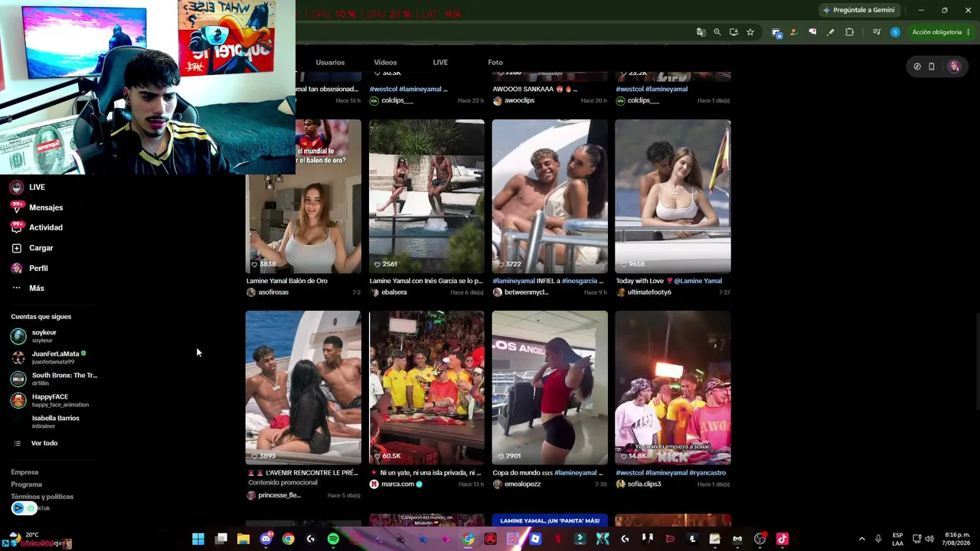Open the Chrome Extensions puzzle icon
The image size is (980, 551).
point(849,32)
